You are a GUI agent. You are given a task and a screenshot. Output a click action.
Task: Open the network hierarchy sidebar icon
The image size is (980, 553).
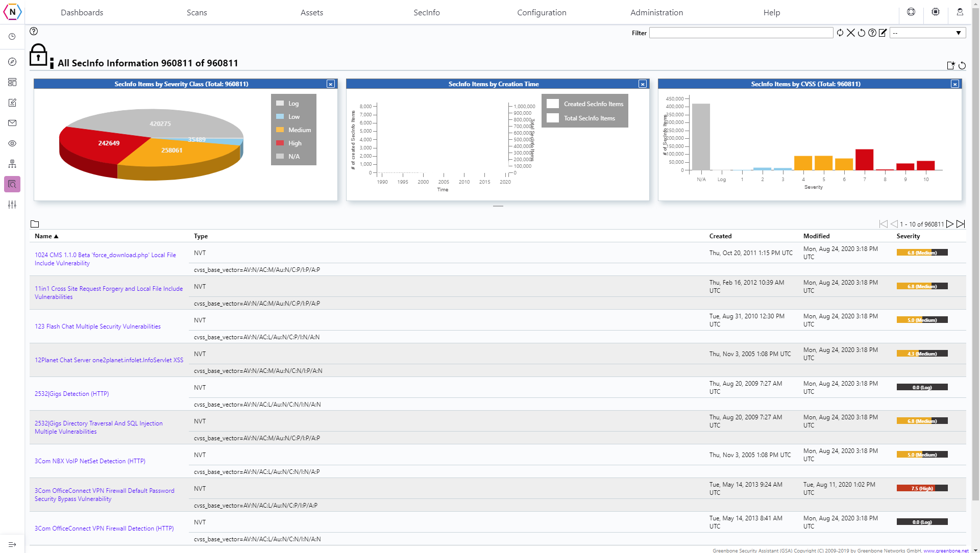pos(12,164)
